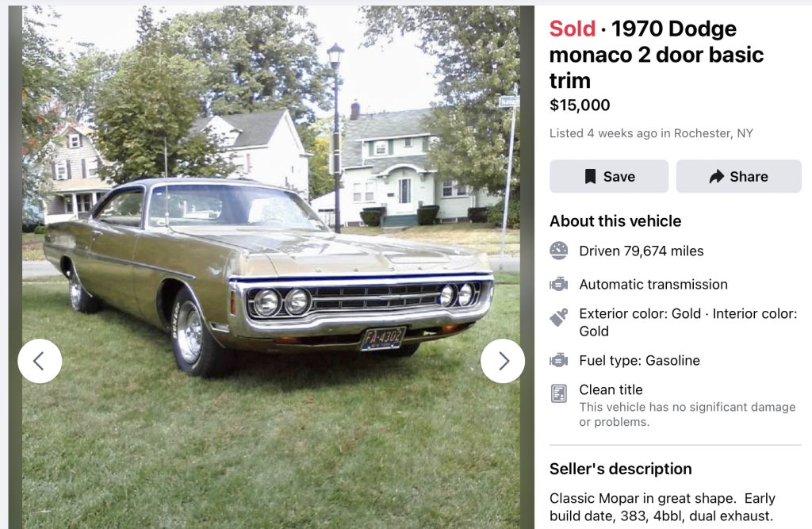Click the Share listing button
812x529 pixels.
[738, 176]
